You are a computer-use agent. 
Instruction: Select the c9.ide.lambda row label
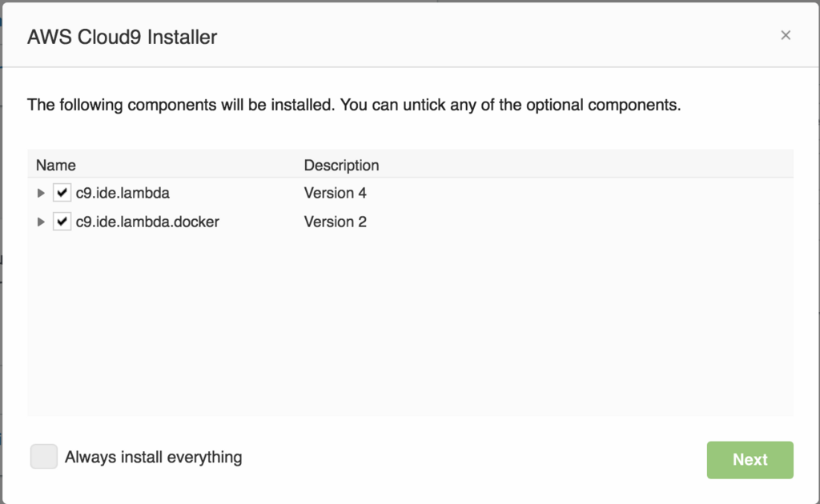(x=123, y=194)
